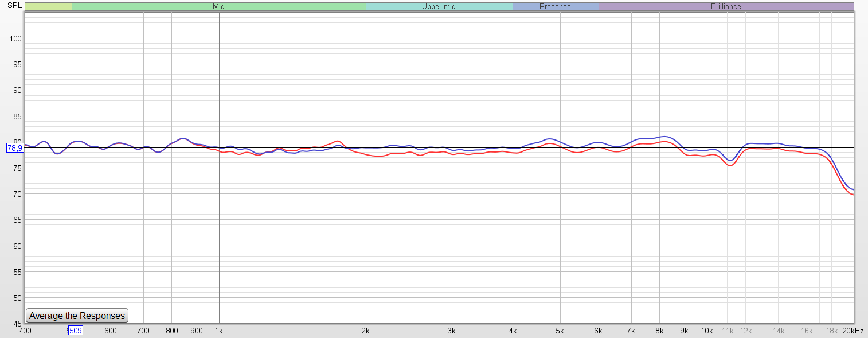The image size is (868, 338).
Task: Click the 10k frequency axis label
Action: (x=707, y=331)
